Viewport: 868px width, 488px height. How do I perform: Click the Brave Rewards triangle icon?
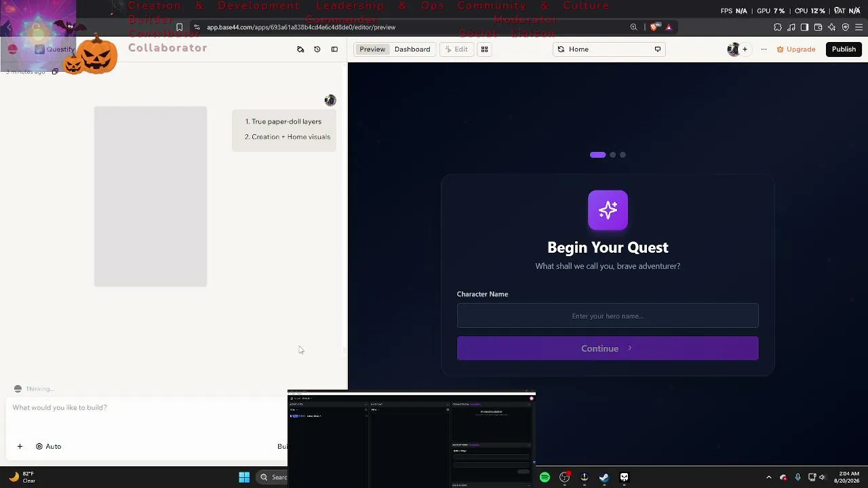[669, 27]
